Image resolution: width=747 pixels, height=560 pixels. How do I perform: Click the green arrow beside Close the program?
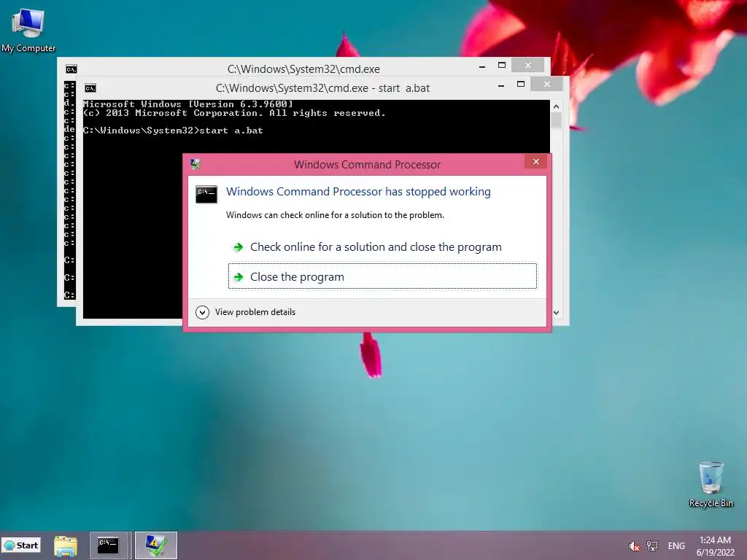point(239,276)
